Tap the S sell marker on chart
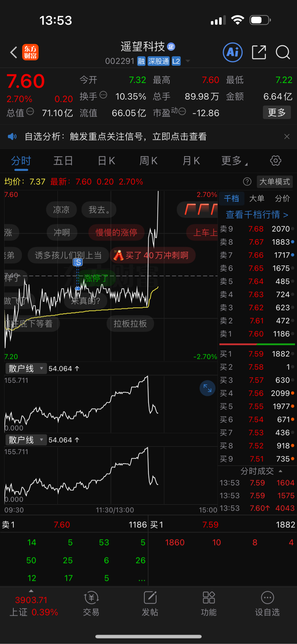Screen dimensions: 297x644 pos(78,262)
